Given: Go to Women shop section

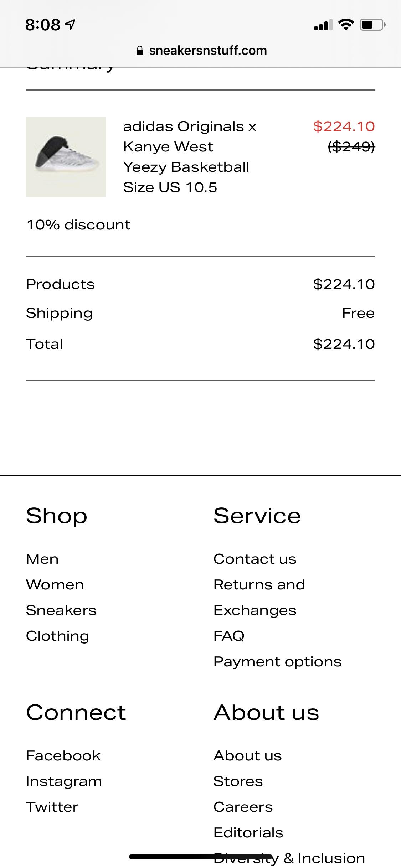Looking at the screenshot, I should click(55, 585).
